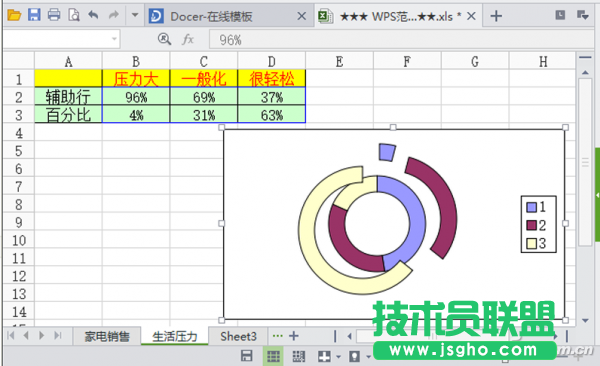This screenshot has width=600, height=366.
Task: Switch to the 家电销售 sheet tab
Action: pyautogui.click(x=107, y=336)
